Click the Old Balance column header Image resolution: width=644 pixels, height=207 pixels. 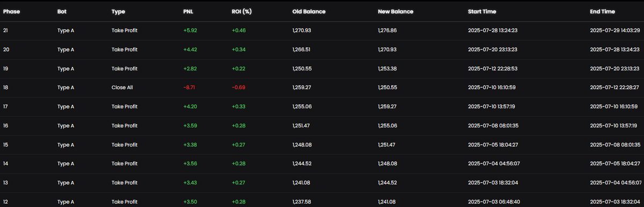309,11
